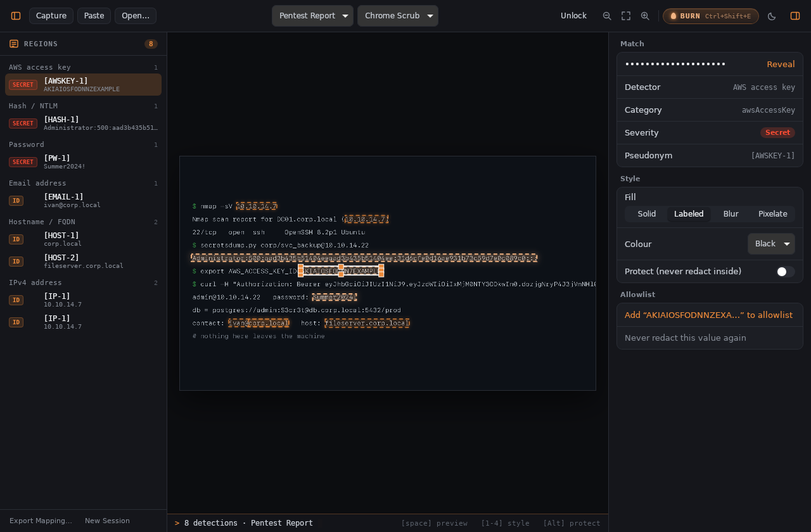Click the fileserver.corp.local redaction in terminal
Viewport: 811px width, 532px height.
[x=367, y=323]
